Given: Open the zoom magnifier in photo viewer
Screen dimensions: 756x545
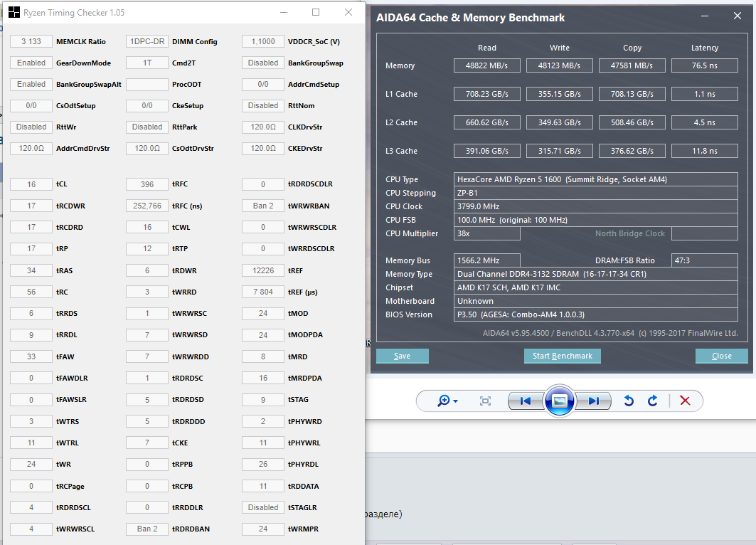Looking at the screenshot, I should [x=447, y=401].
